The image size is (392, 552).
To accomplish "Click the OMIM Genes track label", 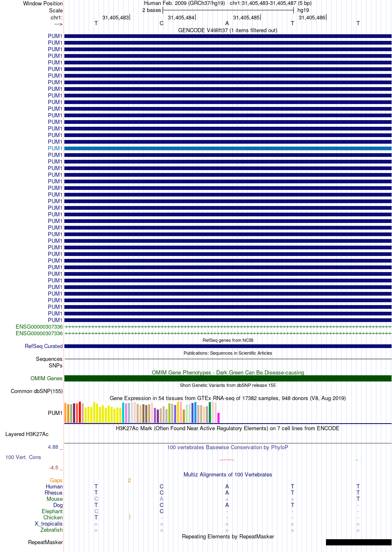I will click(47, 378).
